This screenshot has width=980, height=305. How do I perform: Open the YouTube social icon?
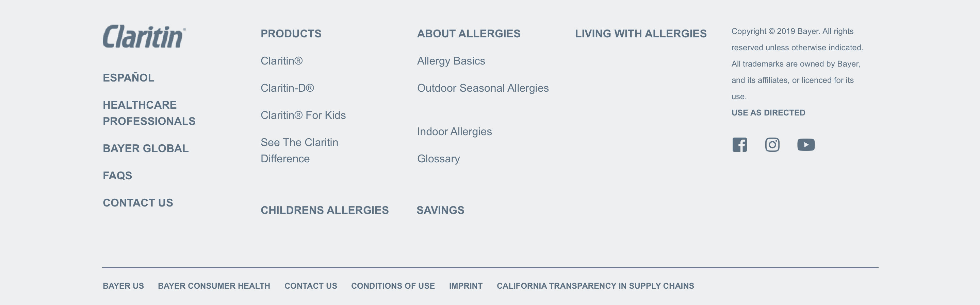[x=806, y=145]
